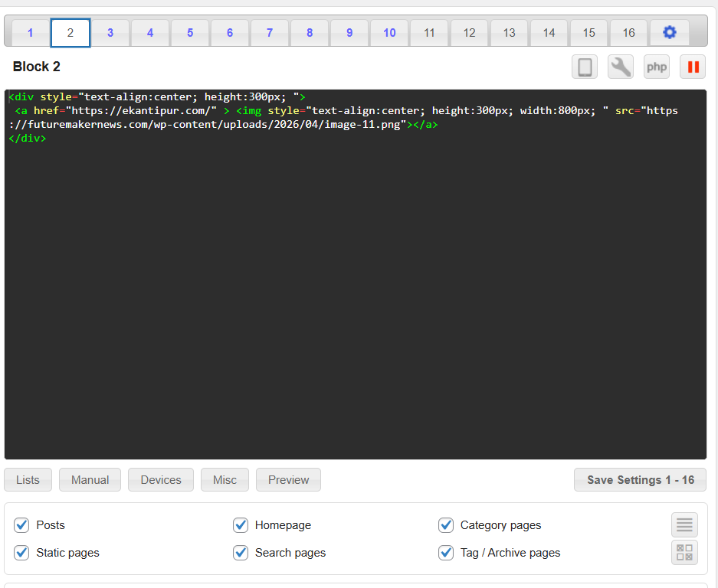
Task: Toggle Tag / Archive pages checkbox
Action: [446, 553]
